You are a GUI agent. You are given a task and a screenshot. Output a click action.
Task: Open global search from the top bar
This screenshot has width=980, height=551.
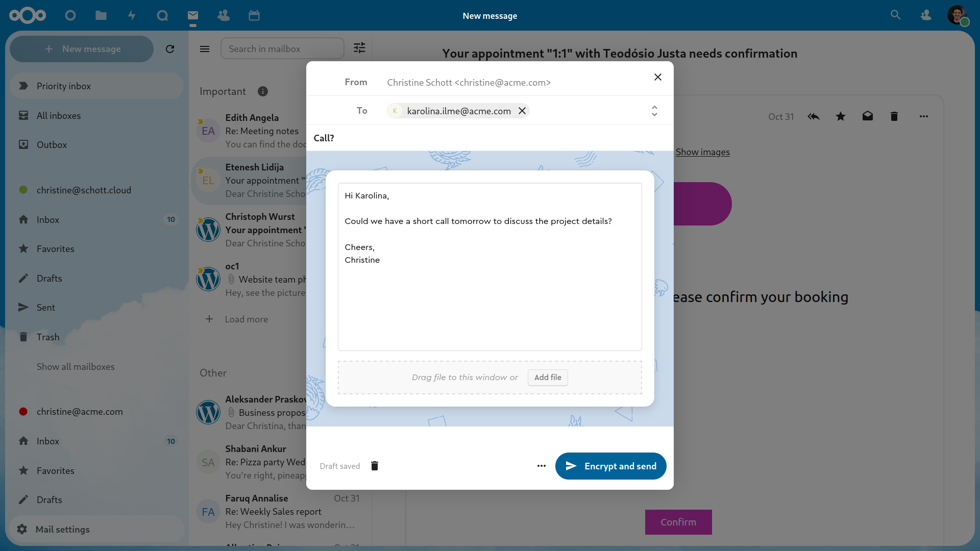click(x=896, y=15)
